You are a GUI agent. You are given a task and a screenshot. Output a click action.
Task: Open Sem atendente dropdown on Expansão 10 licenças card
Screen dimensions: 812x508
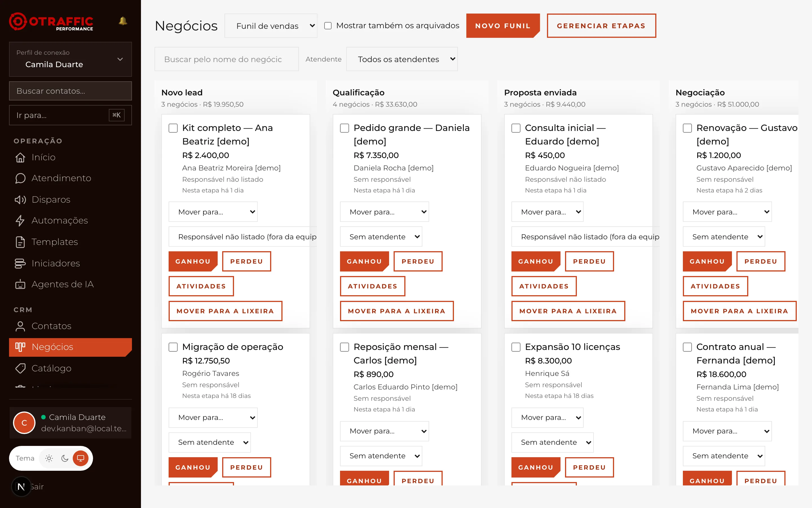552,442
